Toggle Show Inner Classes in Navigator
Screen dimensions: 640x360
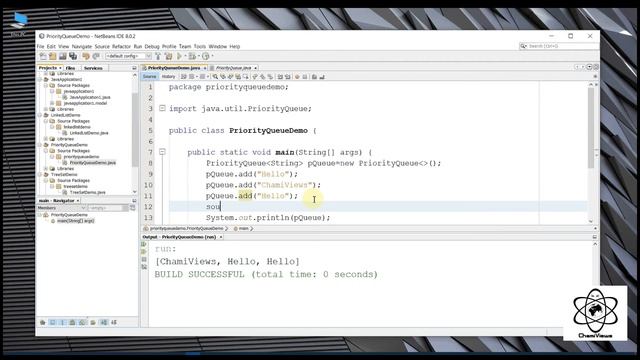82,322
